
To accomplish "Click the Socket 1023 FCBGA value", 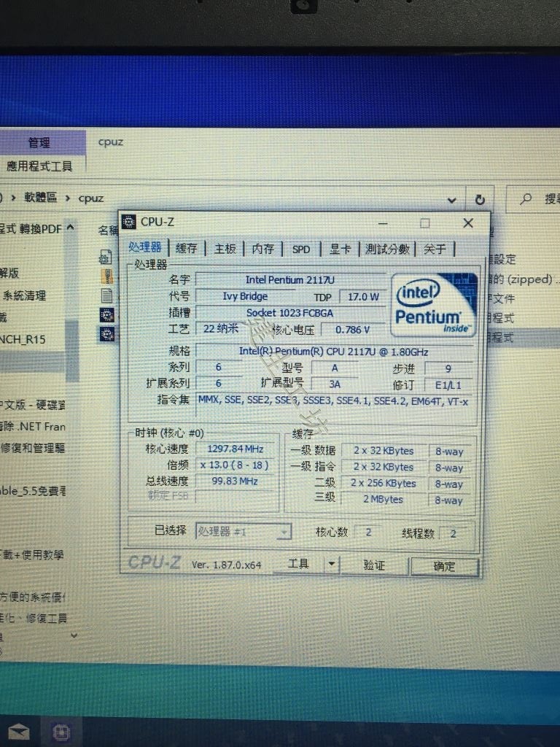I will coord(290,313).
